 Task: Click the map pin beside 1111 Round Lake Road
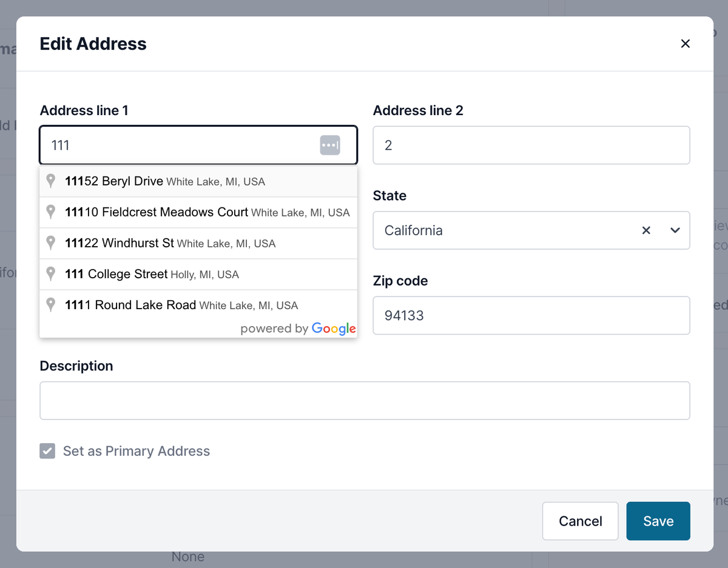pos(51,304)
